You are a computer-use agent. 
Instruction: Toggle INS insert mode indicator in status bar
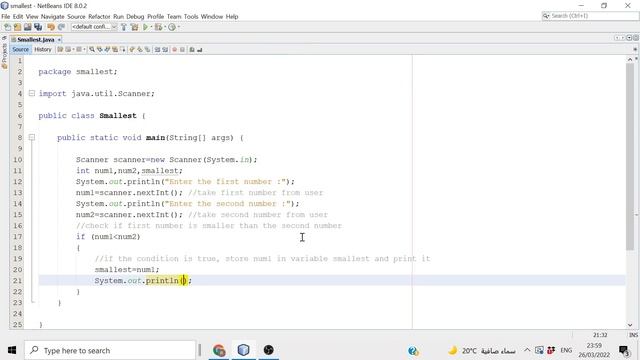(x=633, y=335)
